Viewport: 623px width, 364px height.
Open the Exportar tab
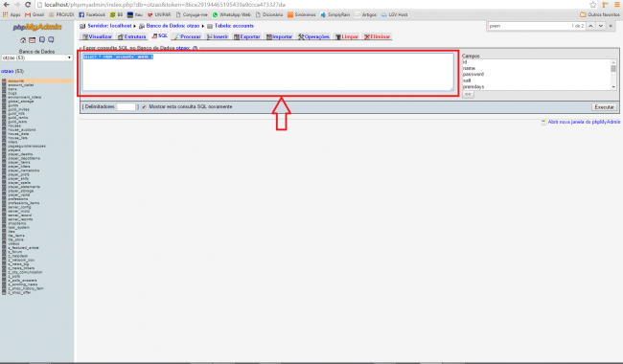pyautogui.click(x=246, y=36)
